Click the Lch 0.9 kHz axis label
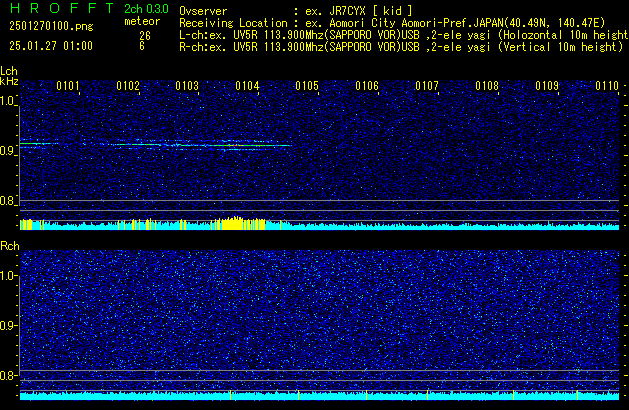 tap(8, 151)
